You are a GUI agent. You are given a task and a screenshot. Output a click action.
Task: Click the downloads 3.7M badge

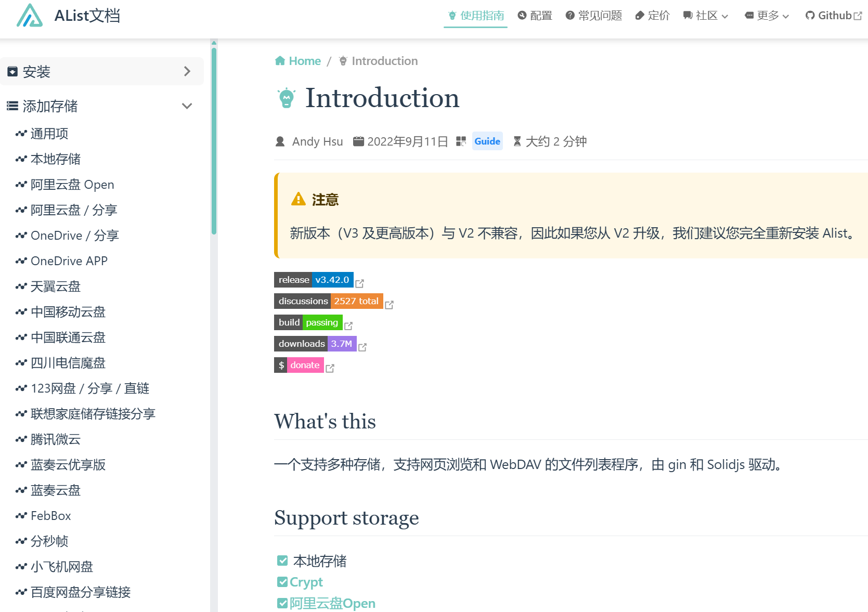point(315,344)
